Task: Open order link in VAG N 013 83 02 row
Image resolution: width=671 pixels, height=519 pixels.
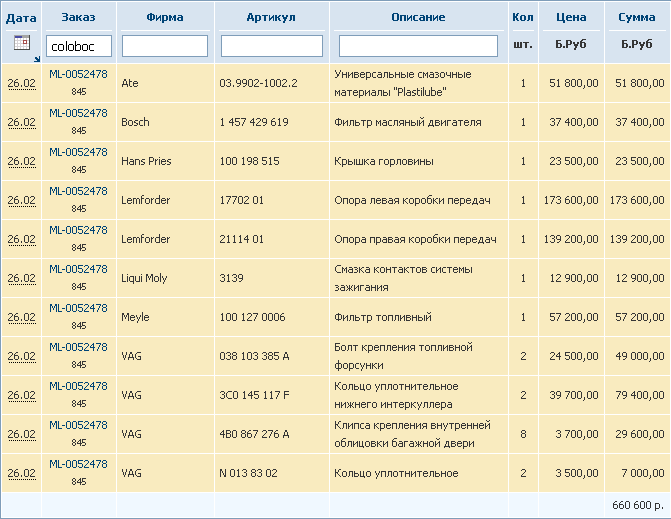Action: 78,463
